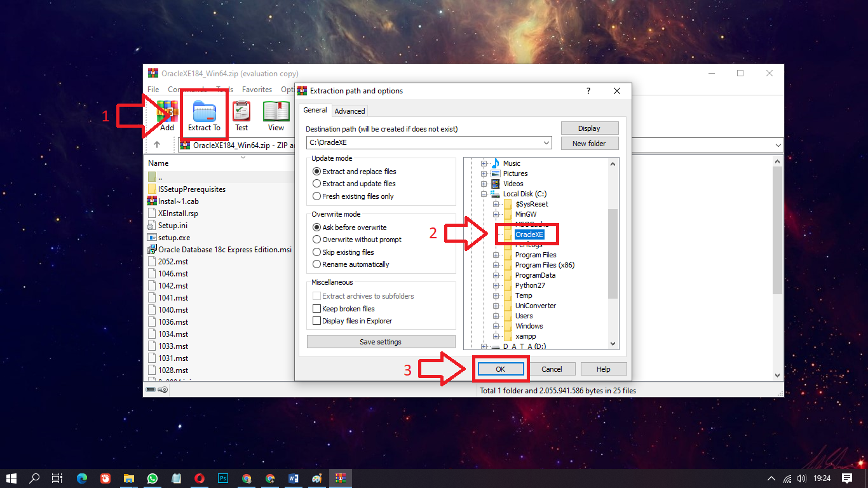Select the OracleXE folder in tree
The image size is (868, 488).
tap(529, 234)
